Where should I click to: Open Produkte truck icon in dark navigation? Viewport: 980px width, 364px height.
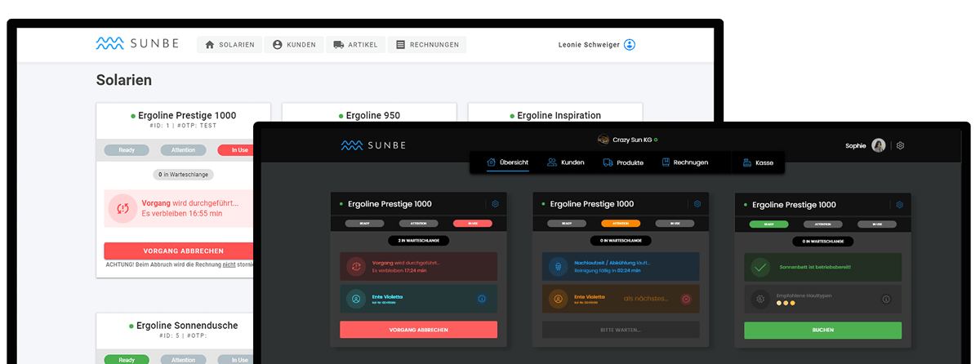pyautogui.click(x=608, y=162)
